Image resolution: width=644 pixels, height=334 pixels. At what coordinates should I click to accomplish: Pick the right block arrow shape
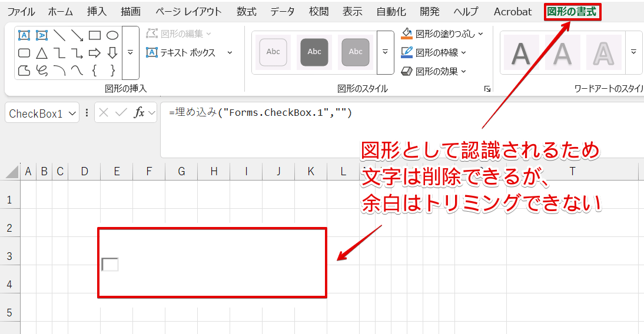click(x=95, y=53)
